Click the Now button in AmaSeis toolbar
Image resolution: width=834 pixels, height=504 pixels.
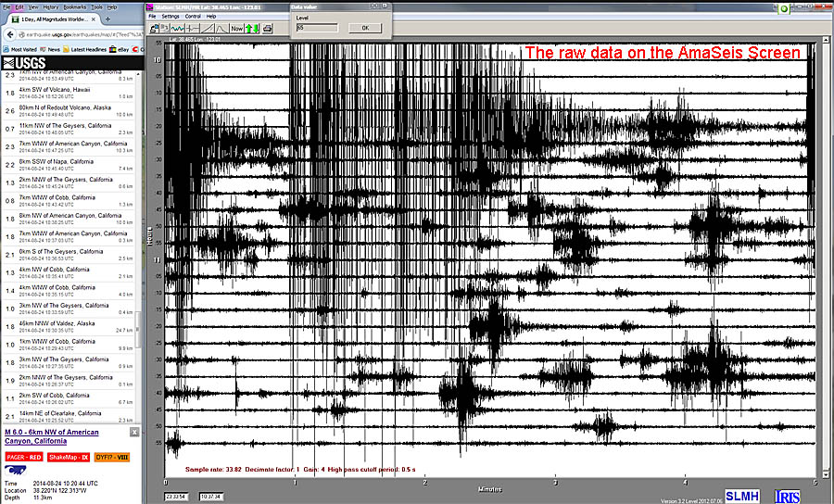pyautogui.click(x=236, y=28)
